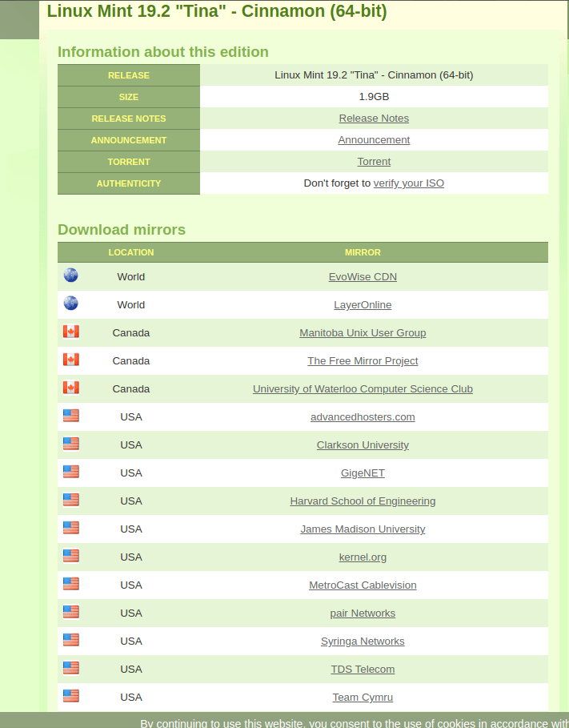Open Syringa Networks mirror link
The height and width of the screenshot is (728, 569).
(x=363, y=642)
